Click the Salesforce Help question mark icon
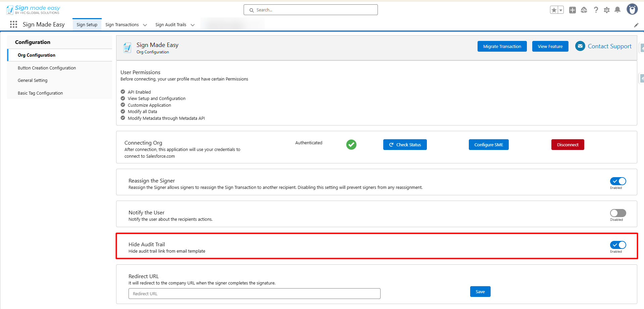Viewport: 644px width, 309px height. [596, 10]
